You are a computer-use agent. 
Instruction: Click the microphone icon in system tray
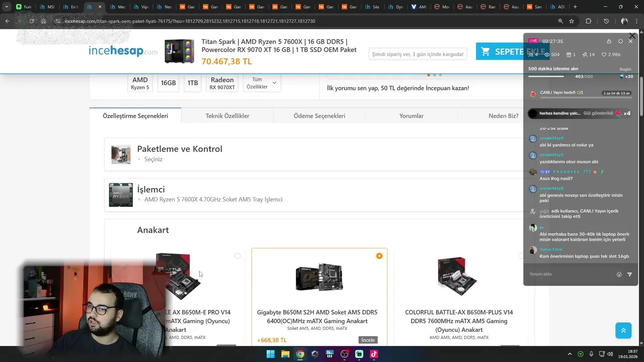coord(591,354)
